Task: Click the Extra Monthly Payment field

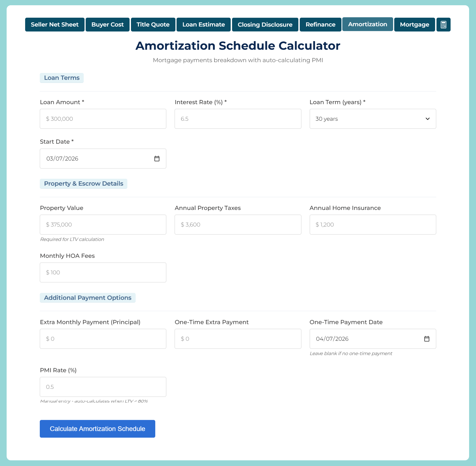Action: (102, 339)
